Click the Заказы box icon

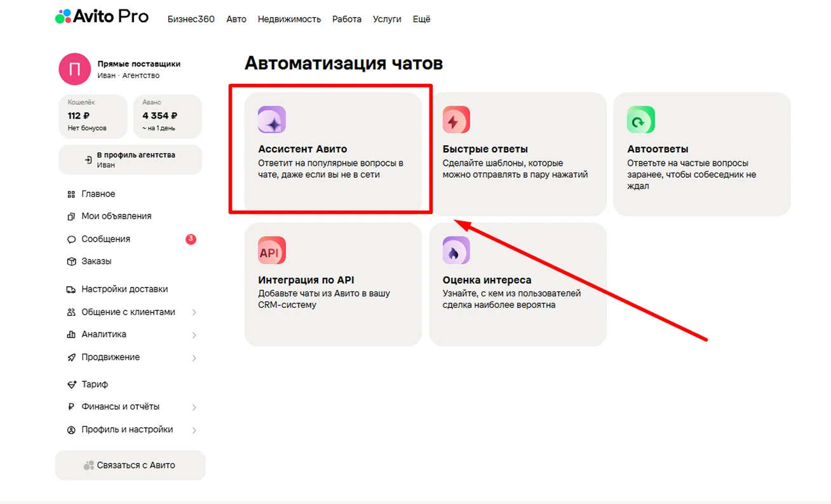tap(71, 262)
